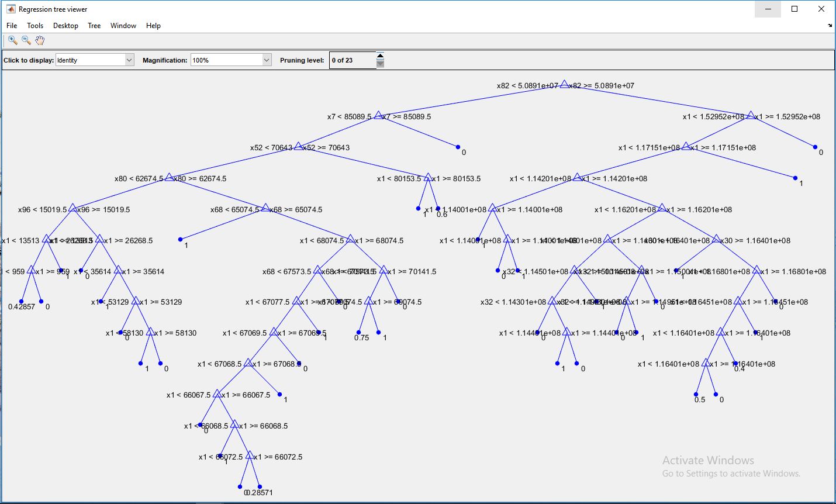Select the x1 < 1.16201e+08 branch node
This screenshot has width=836, height=504.
[662, 209]
